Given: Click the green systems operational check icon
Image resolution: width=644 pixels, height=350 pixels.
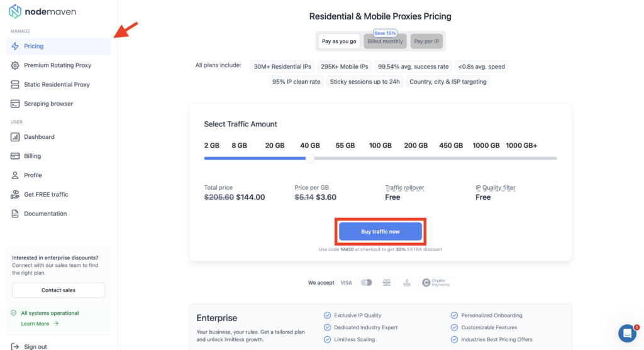Looking at the screenshot, I should tap(14, 313).
